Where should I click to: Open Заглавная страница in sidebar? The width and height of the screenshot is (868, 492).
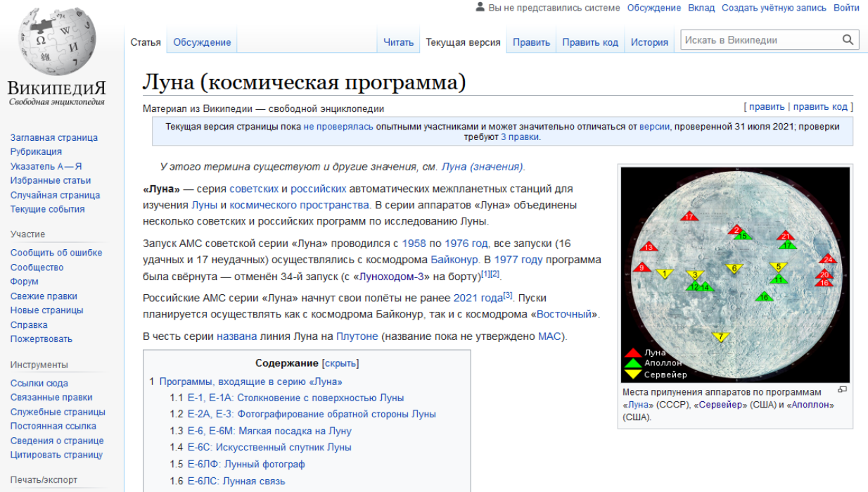click(x=54, y=137)
